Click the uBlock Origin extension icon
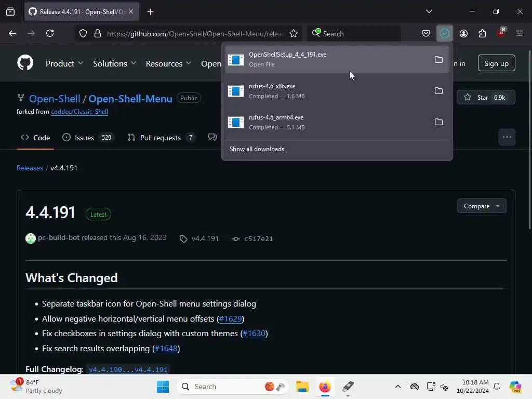The width and height of the screenshot is (532, 399). [x=501, y=33]
